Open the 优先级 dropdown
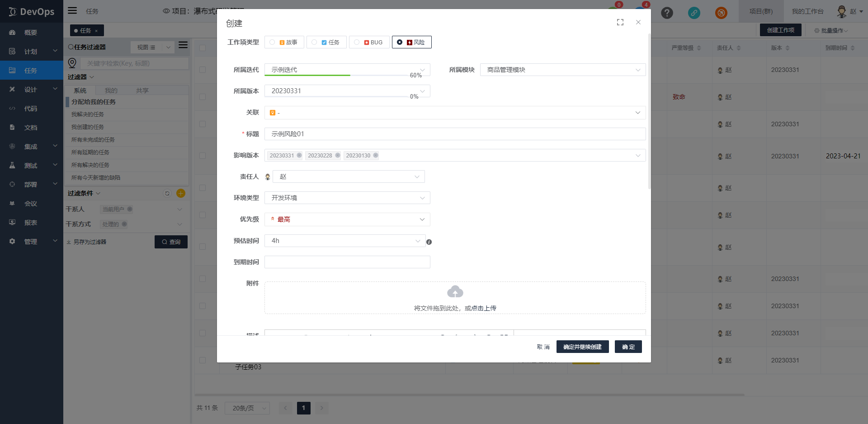 point(347,219)
